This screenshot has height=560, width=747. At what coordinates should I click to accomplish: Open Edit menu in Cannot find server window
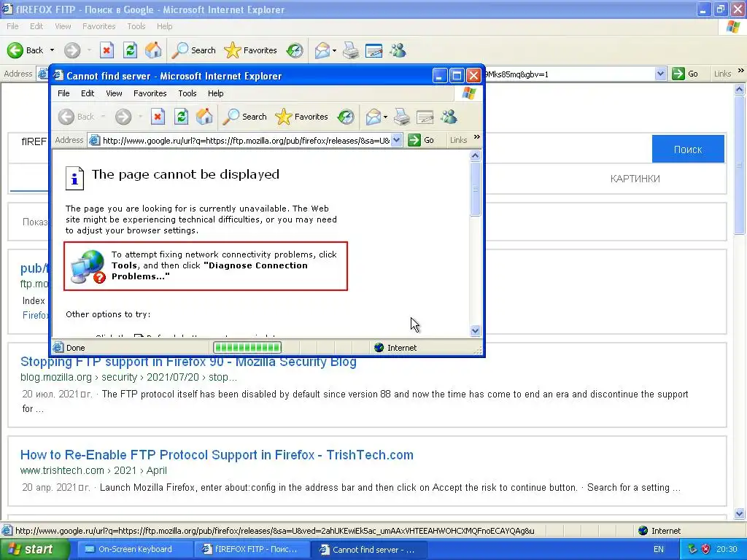click(88, 93)
